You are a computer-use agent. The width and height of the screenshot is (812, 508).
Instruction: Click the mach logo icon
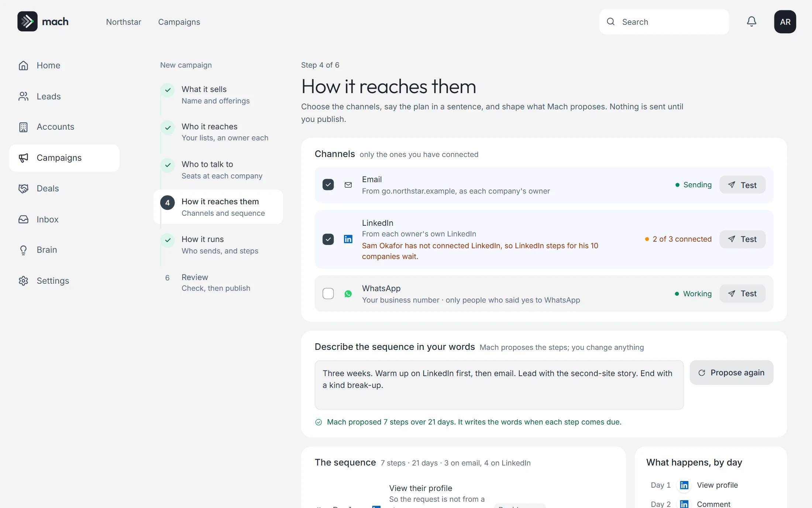[x=27, y=21]
